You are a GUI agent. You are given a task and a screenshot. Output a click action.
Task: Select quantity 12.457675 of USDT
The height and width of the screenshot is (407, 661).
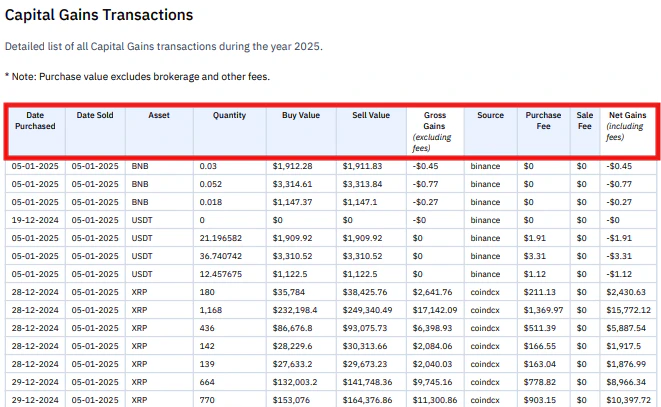coord(220,274)
